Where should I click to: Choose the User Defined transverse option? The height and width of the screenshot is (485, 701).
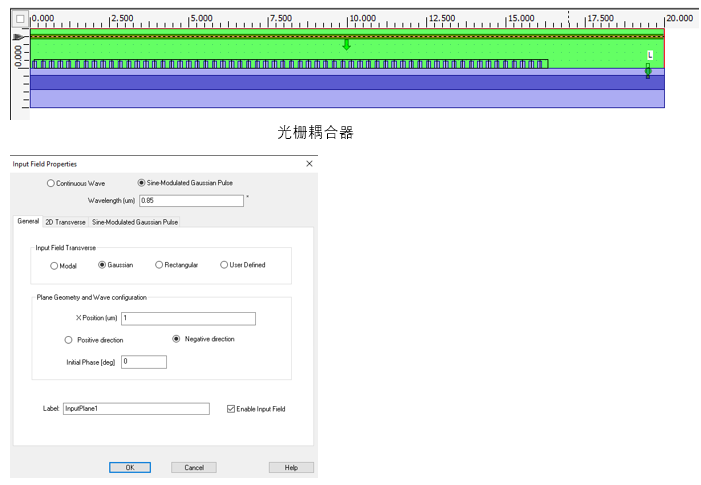224,265
